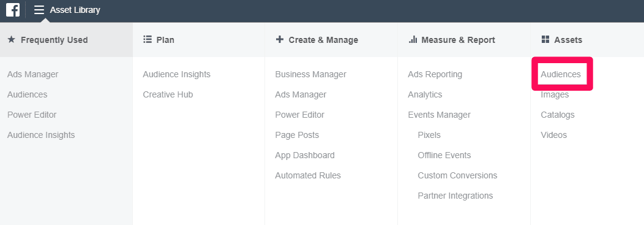Image resolution: width=644 pixels, height=225 pixels.
Task: Open Ads Manager under Frequently Used
Action: pyautogui.click(x=33, y=74)
